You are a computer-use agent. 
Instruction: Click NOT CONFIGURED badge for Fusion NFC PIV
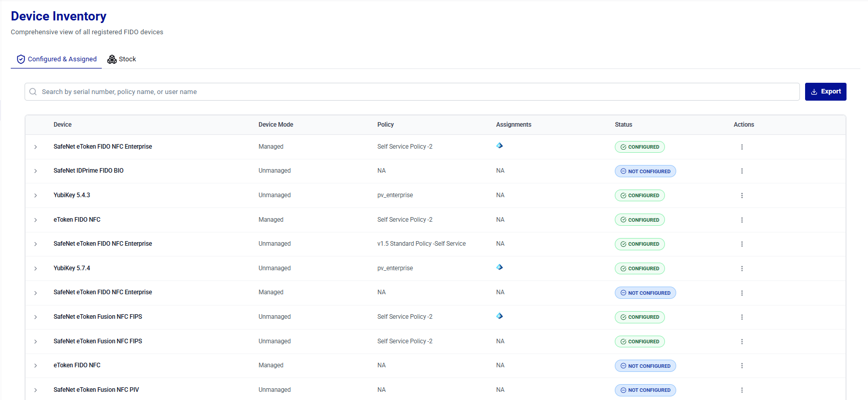(x=646, y=390)
